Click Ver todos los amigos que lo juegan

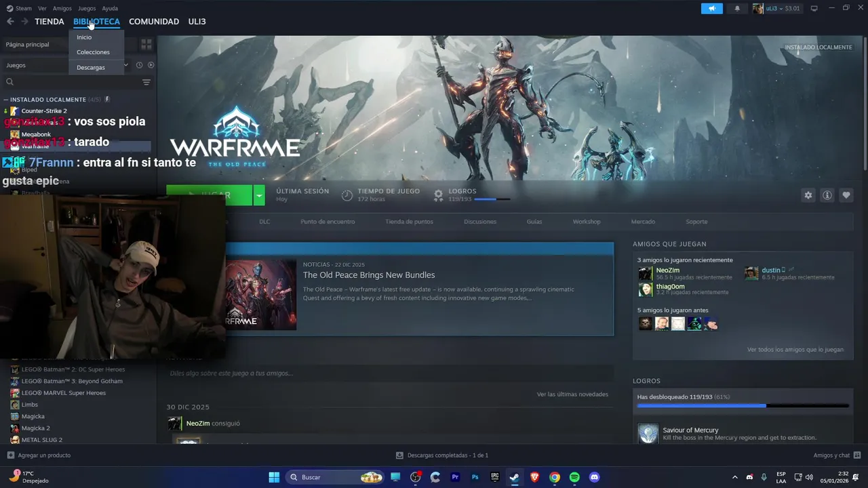pyautogui.click(x=795, y=350)
